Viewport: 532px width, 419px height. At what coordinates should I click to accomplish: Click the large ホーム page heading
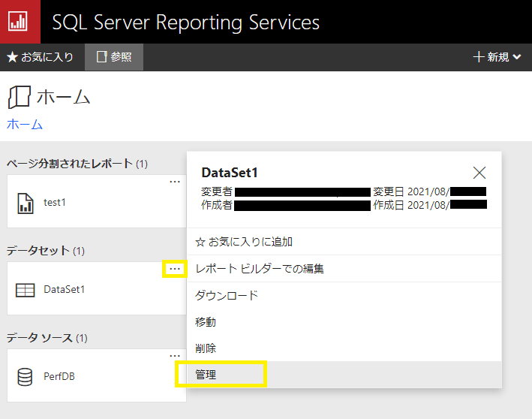(x=64, y=97)
